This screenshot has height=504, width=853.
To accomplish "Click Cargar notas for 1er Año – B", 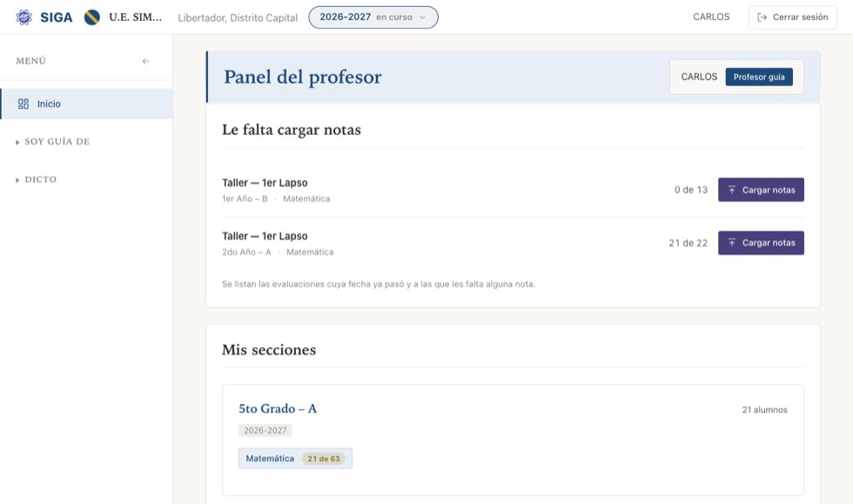I will coord(761,190).
